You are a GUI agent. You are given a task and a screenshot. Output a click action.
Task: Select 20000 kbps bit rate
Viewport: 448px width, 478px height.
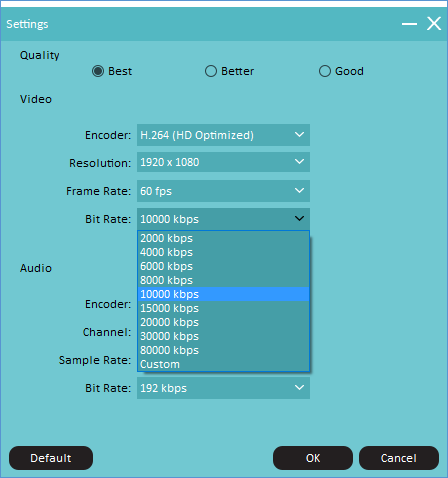[x=223, y=322]
